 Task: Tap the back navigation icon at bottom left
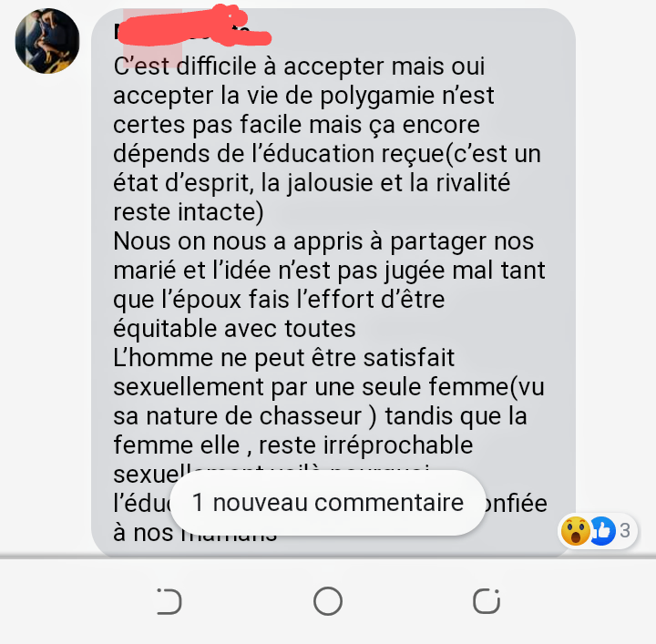click(169, 601)
